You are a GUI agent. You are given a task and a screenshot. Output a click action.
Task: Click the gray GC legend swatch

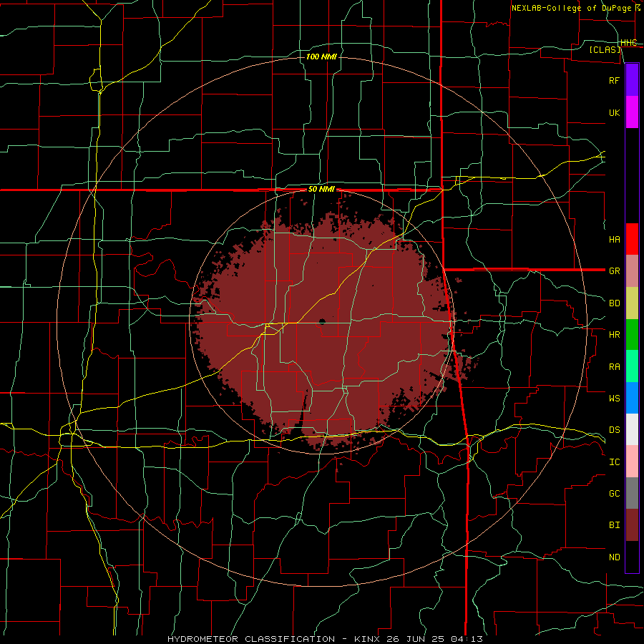point(632,493)
